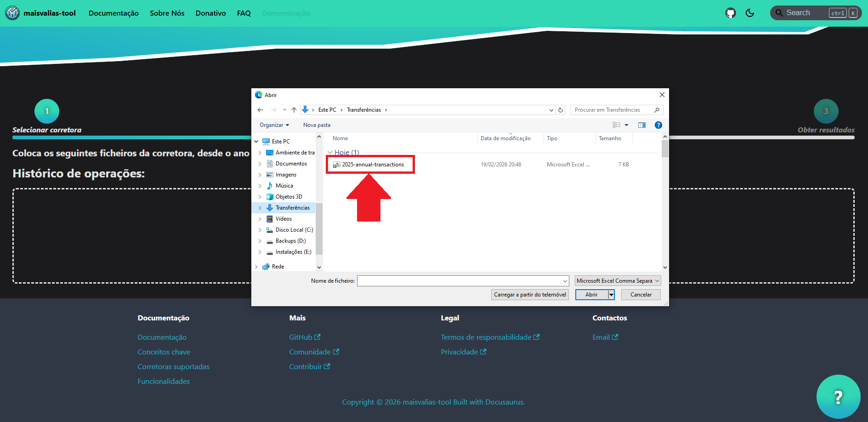
Task: Toggle dark mode moon icon
Action: [750, 13]
